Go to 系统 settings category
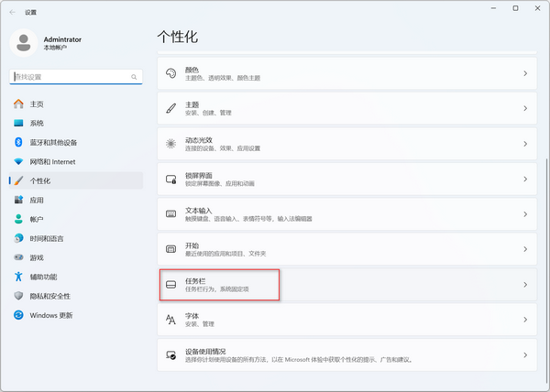The image size is (550, 392). (76, 123)
